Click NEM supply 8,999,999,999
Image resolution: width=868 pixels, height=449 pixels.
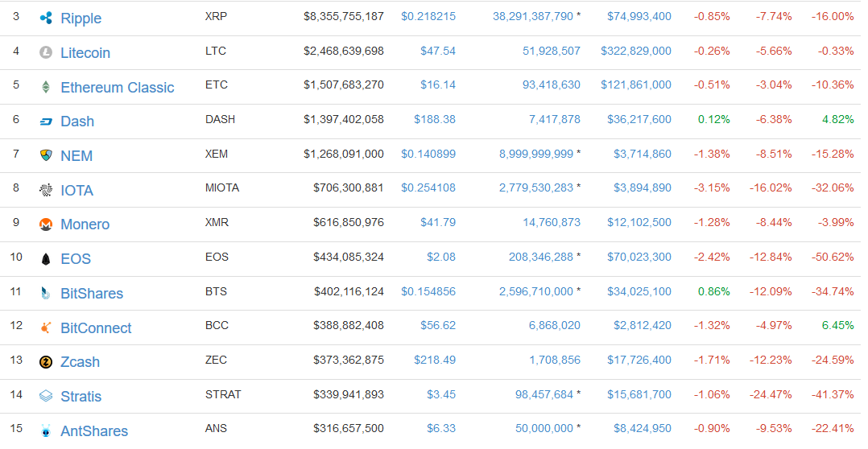536,154
